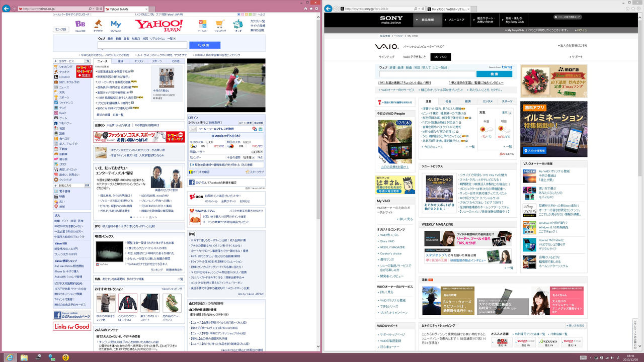Screen dimensions: 644x362
Task: Open the Yahoo Kids icon
Action: tap(238, 24)
